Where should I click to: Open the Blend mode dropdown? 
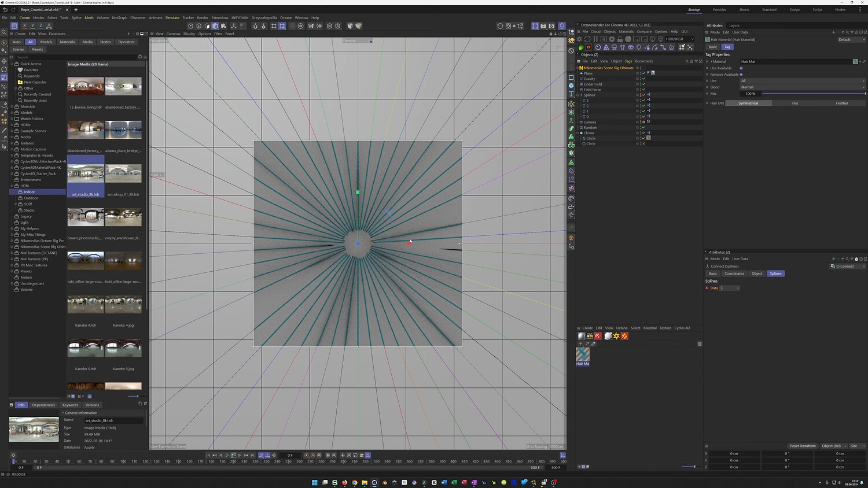pyautogui.click(x=802, y=87)
